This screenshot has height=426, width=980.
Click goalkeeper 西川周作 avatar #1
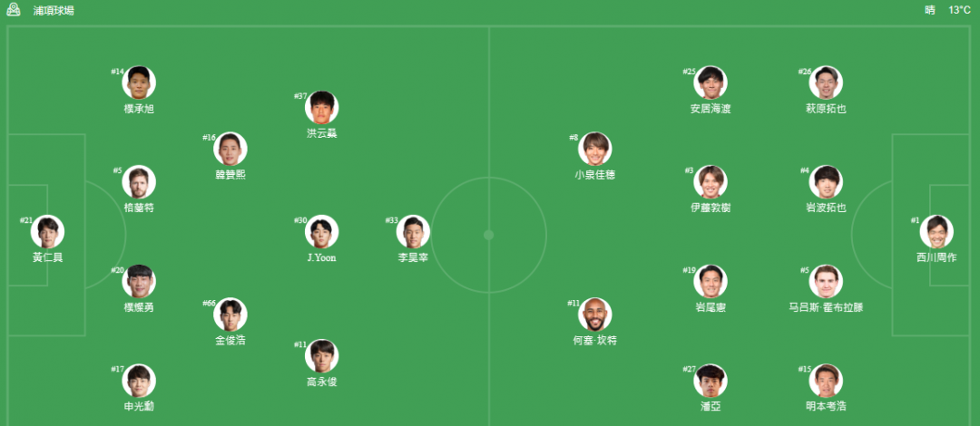(936, 232)
